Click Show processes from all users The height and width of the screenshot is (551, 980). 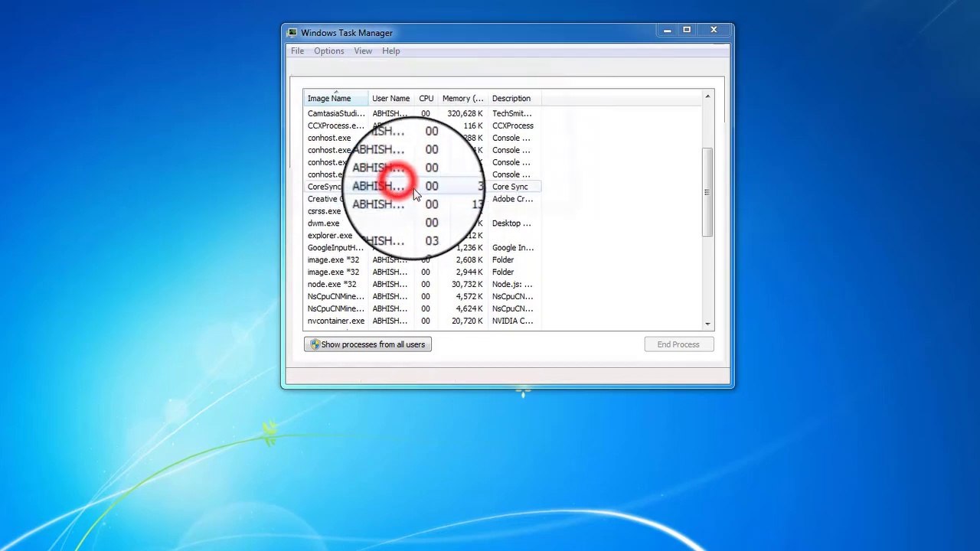pos(367,344)
